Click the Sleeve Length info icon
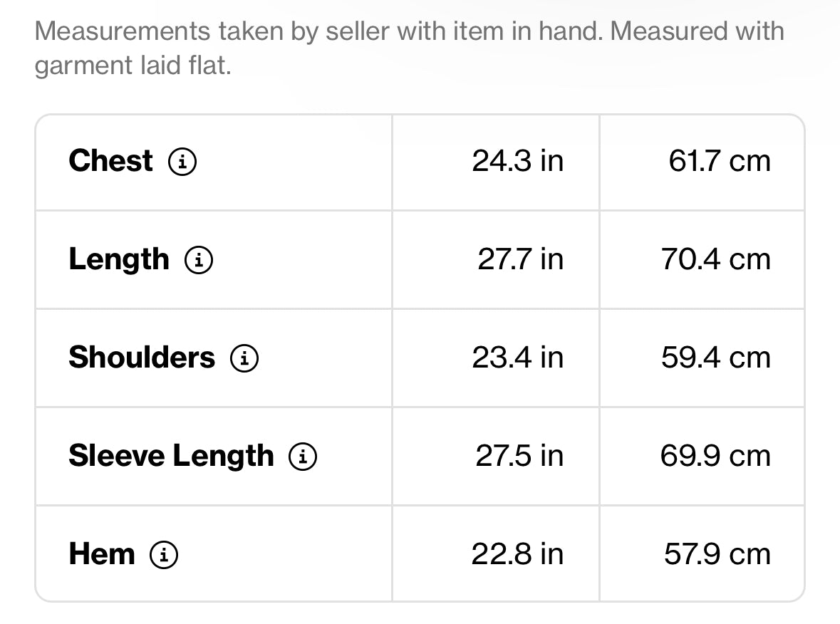This screenshot has width=840, height=624. 303,457
